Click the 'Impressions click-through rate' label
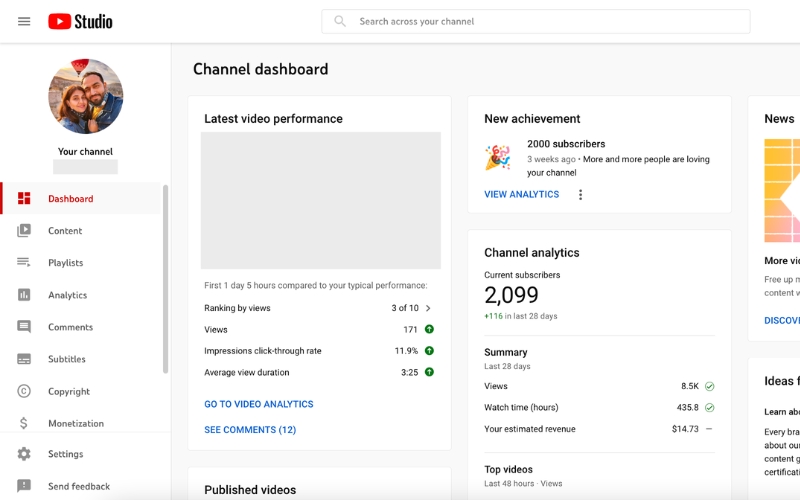The width and height of the screenshot is (800, 500). click(263, 351)
